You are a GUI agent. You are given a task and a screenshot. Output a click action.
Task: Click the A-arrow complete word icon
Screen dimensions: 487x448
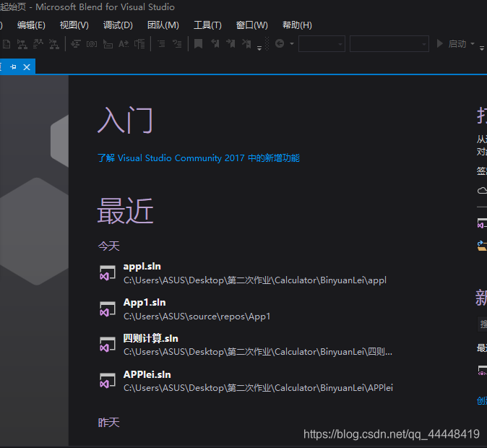[x=124, y=44]
